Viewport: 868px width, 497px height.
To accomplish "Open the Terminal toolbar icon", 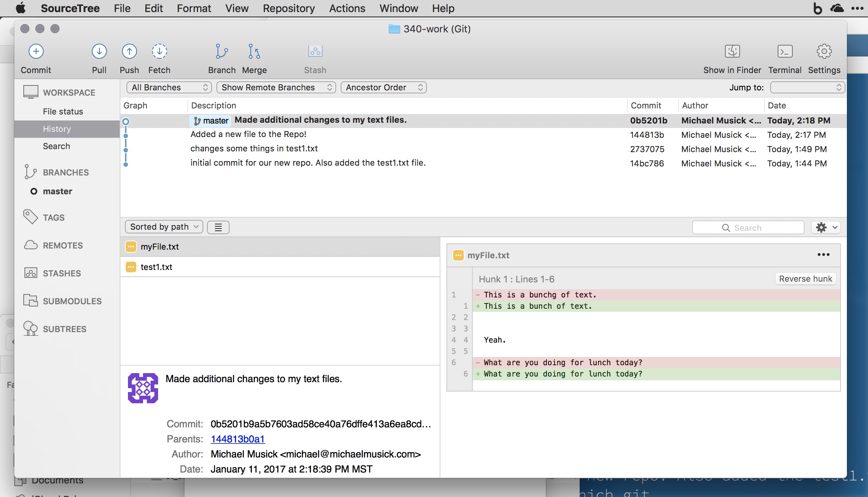I will point(785,51).
